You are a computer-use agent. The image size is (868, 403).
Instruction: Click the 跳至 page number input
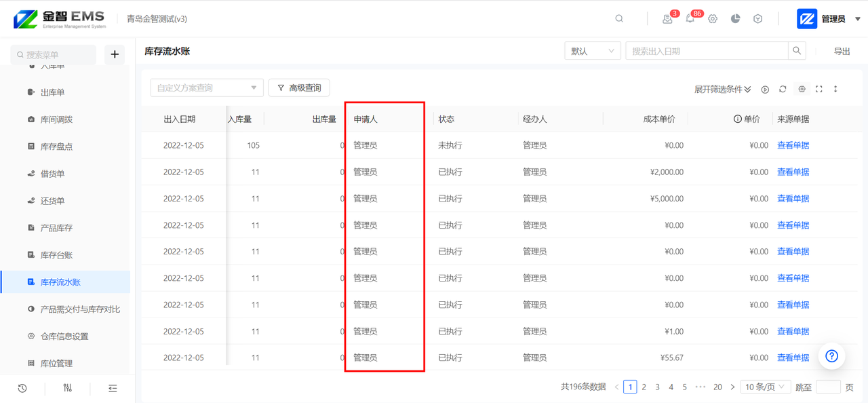828,387
